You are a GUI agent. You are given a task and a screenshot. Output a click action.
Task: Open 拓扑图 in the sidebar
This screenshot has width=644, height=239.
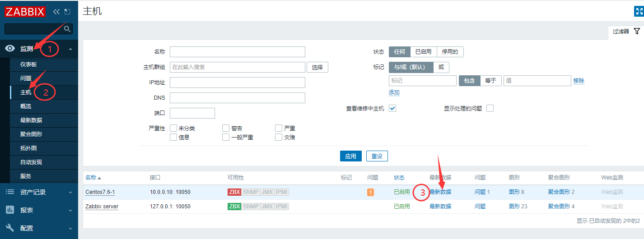[x=28, y=148]
